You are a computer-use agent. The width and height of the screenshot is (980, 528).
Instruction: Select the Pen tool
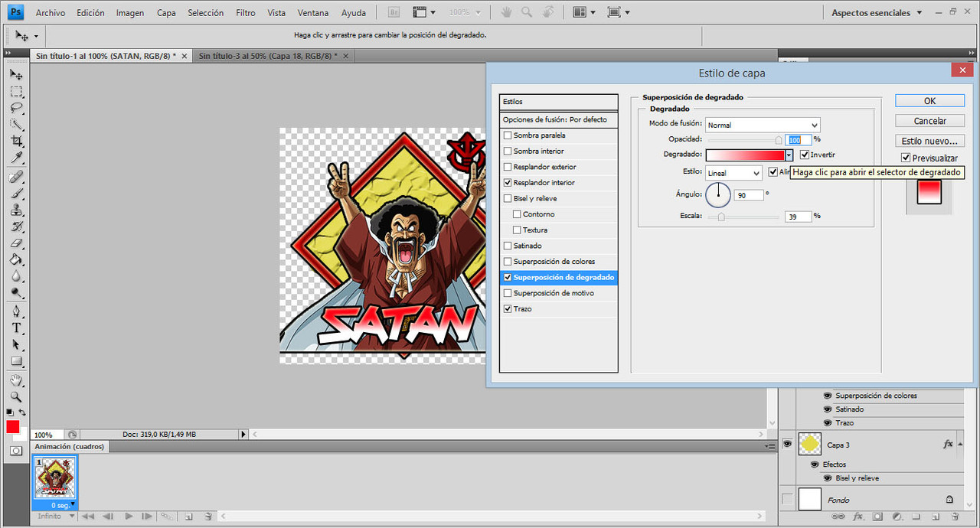click(x=16, y=311)
